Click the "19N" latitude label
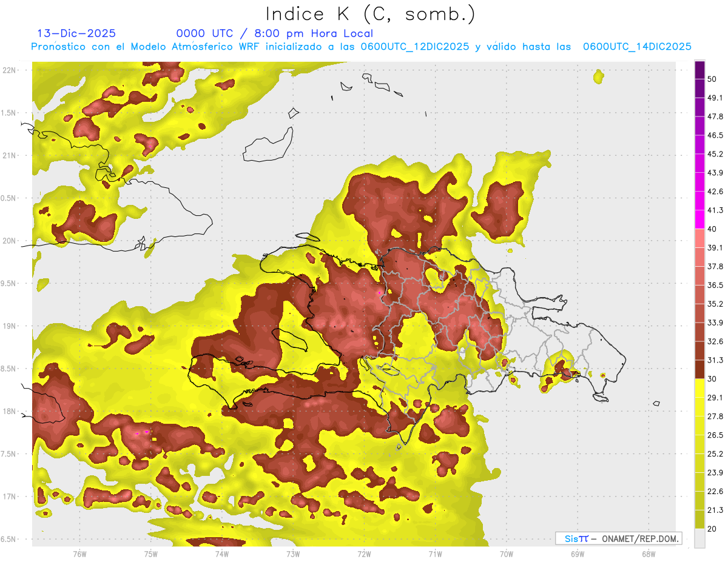The image size is (728, 562). click(x=9, y=326)
